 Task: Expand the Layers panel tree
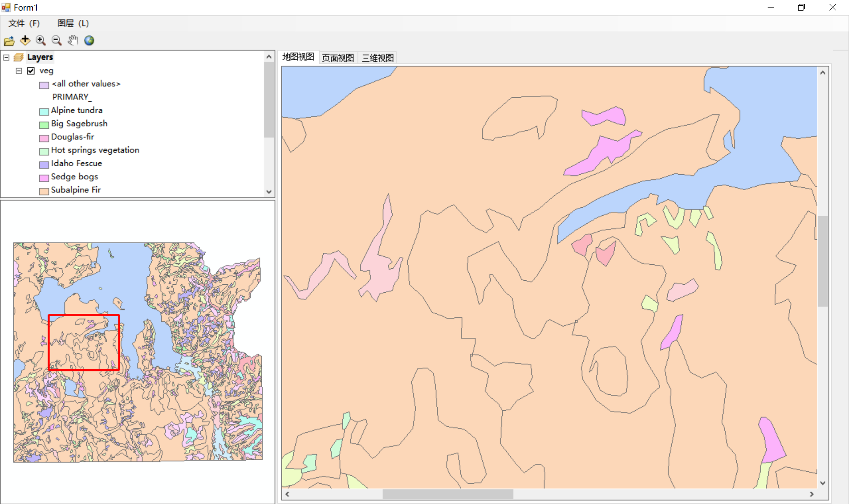pos(9,57)
